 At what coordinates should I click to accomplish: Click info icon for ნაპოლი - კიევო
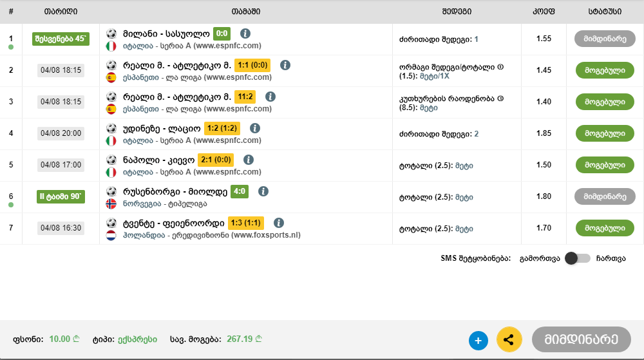click(249, 160)
